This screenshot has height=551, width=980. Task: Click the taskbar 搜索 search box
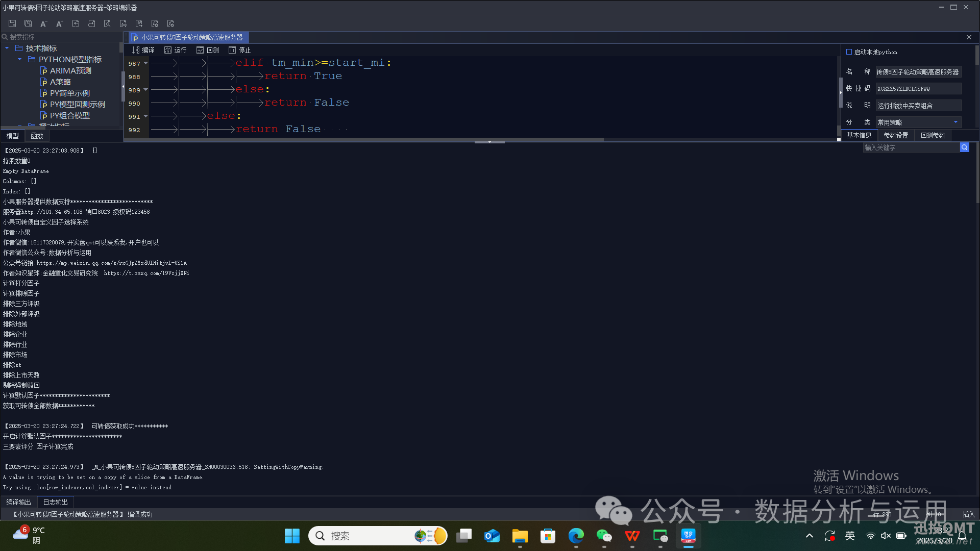tap(378, 536)
